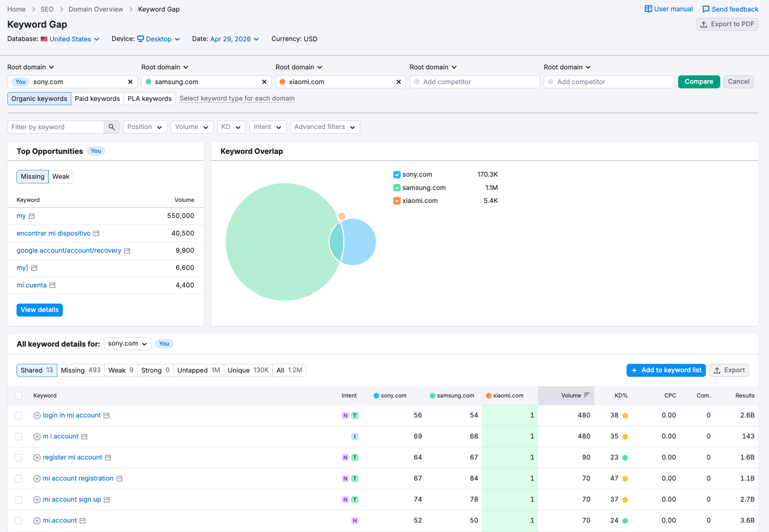Select the Unique 130K tab
The height and width of the screenshot is (532, 769).
(x=248, y=370)
